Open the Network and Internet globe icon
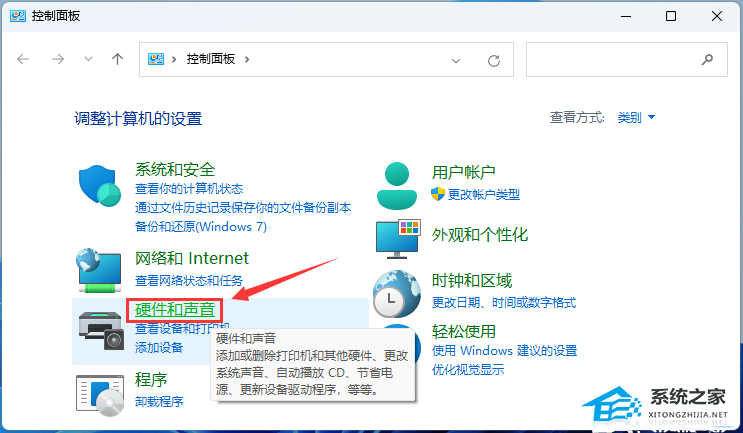This screenshot has height=433, width=743. (x=99, y=270)
